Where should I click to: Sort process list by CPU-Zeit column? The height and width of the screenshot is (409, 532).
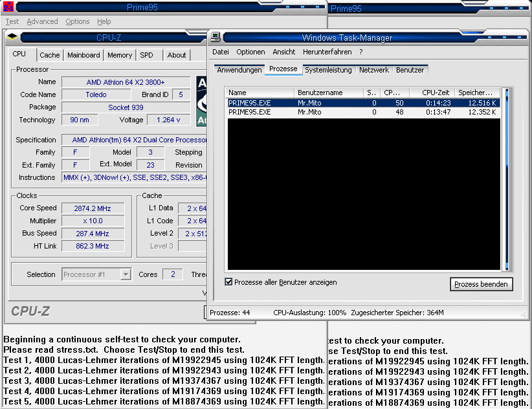pos(432,93)
